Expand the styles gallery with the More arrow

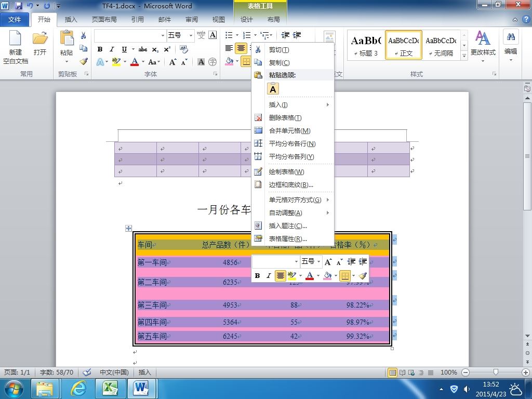pos(464,56)
